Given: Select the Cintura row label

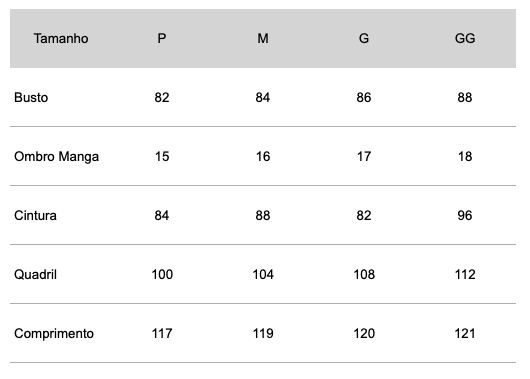Looking at the screenshot, I should click(35, 215).
